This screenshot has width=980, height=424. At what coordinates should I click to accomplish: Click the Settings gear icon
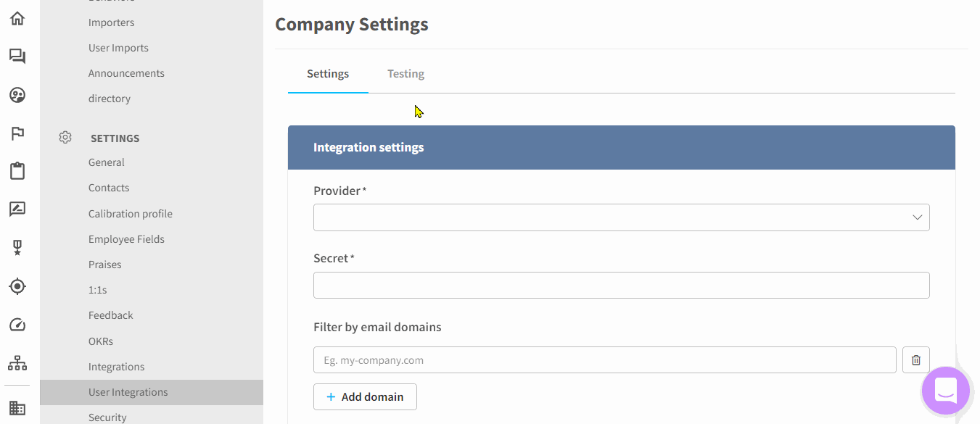click(65, 137)
